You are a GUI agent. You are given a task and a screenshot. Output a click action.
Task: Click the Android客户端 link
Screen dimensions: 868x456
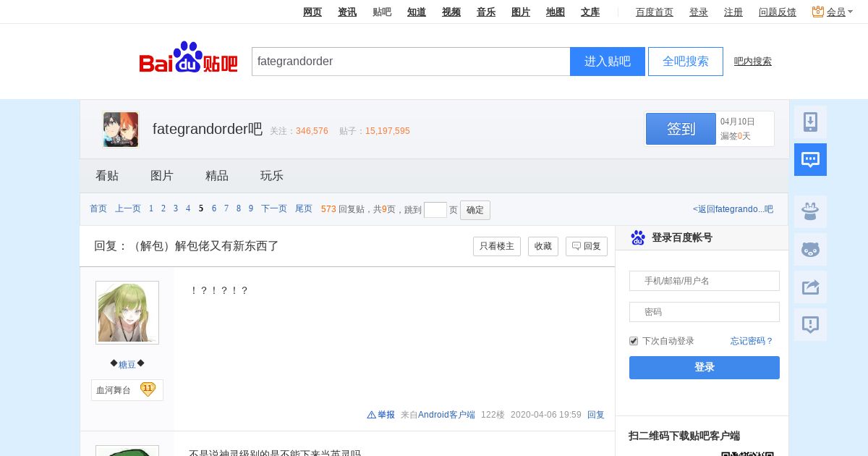(x=446, y=415)
